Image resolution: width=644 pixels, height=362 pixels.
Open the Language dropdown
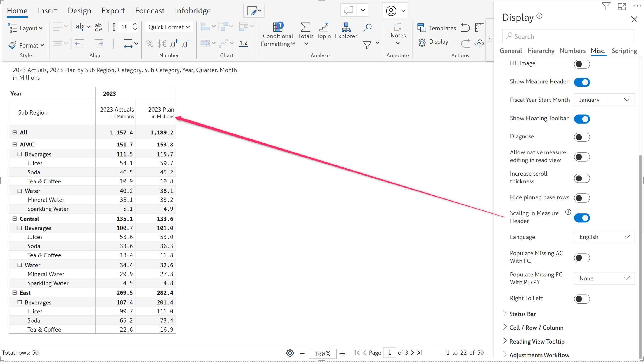[604, 237]
